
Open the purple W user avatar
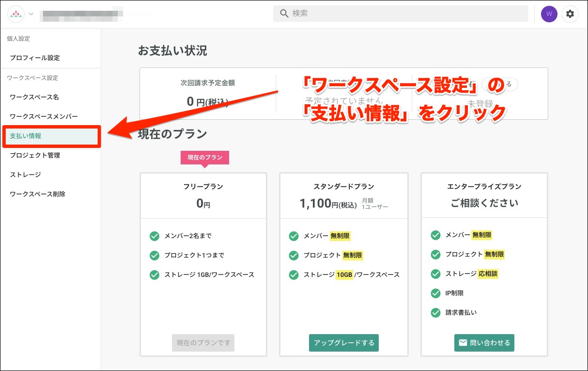[x=549, y=14]
